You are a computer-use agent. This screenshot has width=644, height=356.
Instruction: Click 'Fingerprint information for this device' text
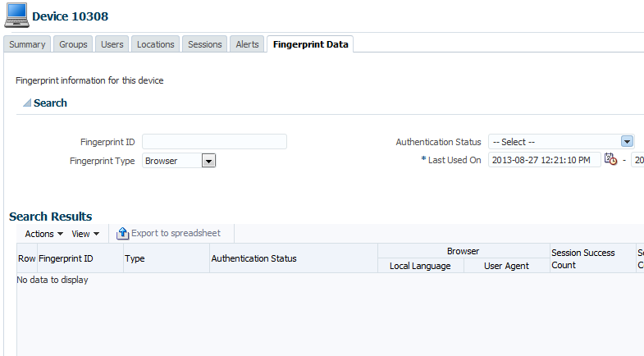(x=89, y=80)
